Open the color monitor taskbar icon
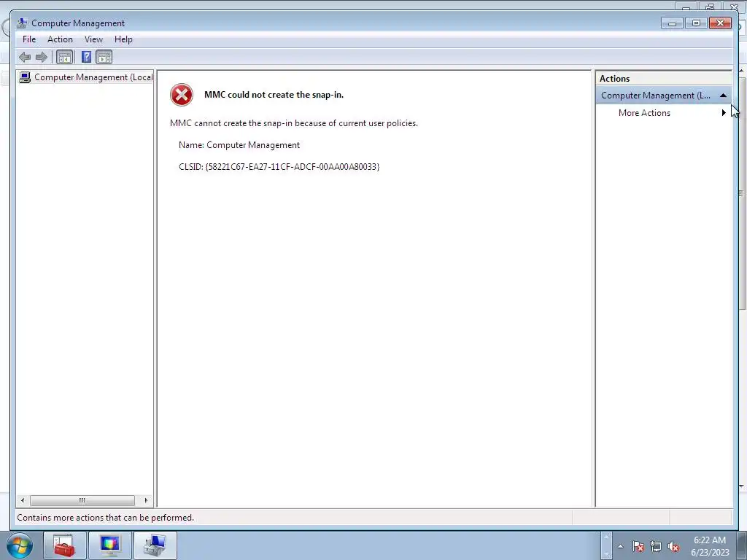Screen dimensions: 747x560 109,545
